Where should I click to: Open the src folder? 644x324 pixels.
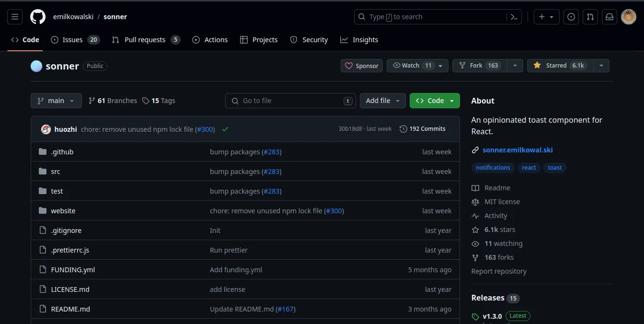(56, 172)
